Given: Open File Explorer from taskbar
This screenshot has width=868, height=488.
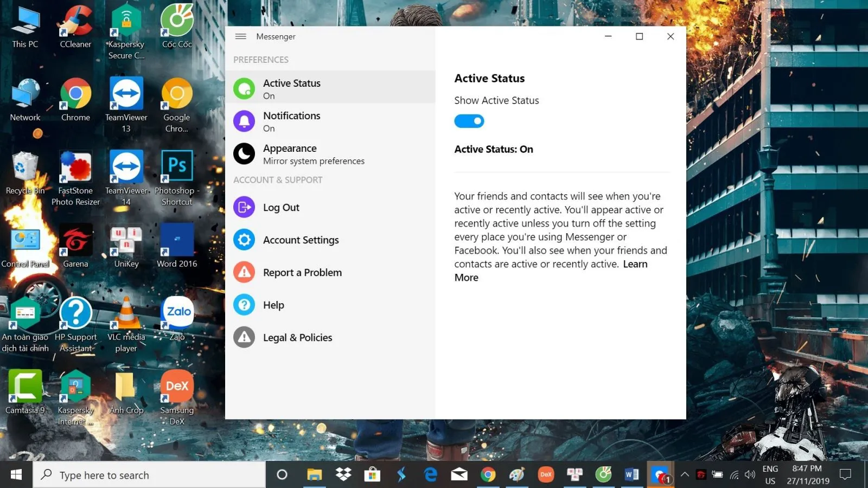Looking at the screenshot, I should pyautogui.click(x=314, y=475).
